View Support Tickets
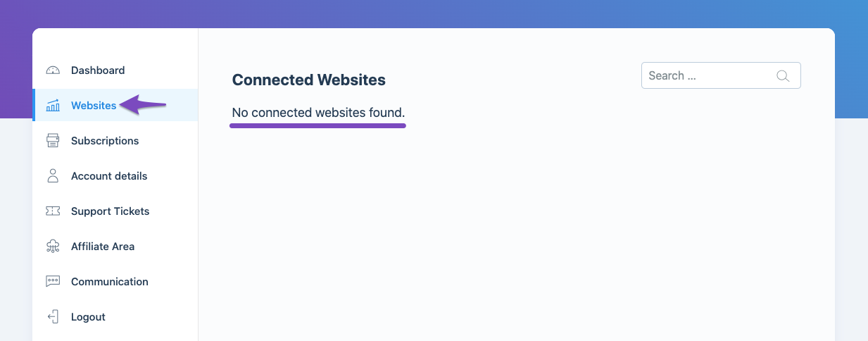The height and width of the screenshot is (341, 868). point(111,211)
